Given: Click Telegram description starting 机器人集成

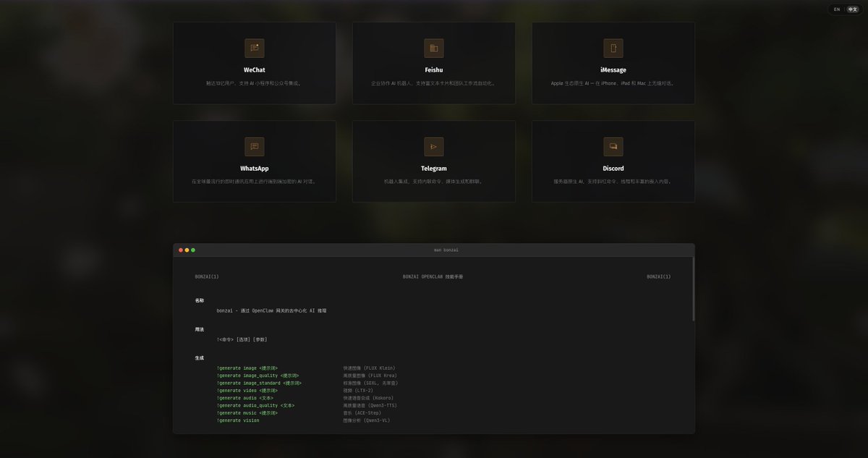Looking at the screenshot, I should pyautogui.click(x=434, y=182).
